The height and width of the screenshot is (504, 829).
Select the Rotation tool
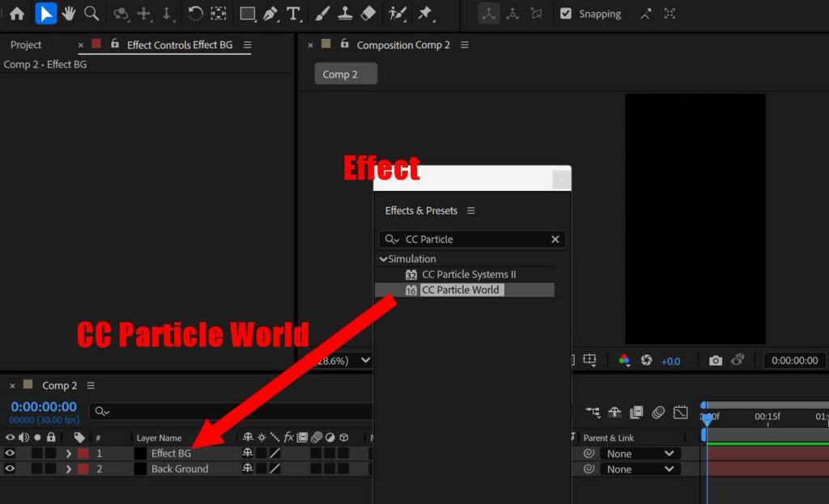[195, 14]
